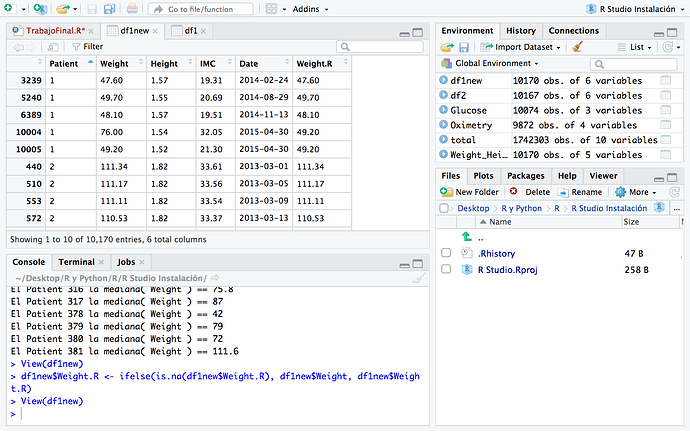The image size is (690, 431).
Task: Click the show in new window icon
Action: [x=53, y=47]
